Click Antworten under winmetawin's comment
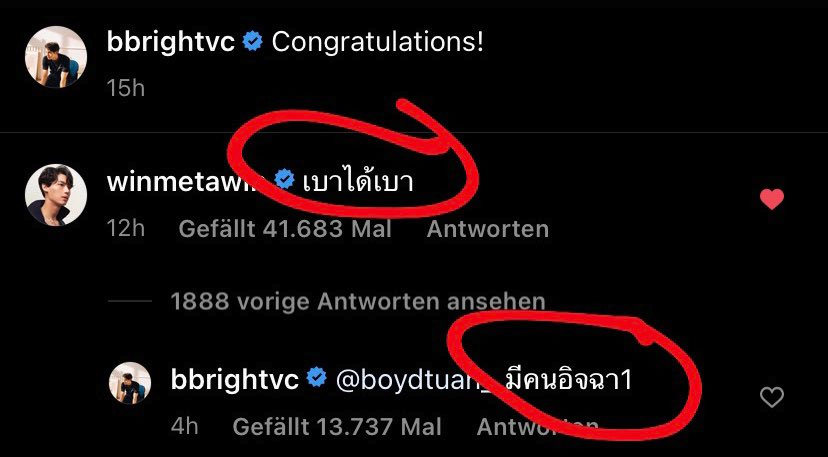 [x=487, y=229]
